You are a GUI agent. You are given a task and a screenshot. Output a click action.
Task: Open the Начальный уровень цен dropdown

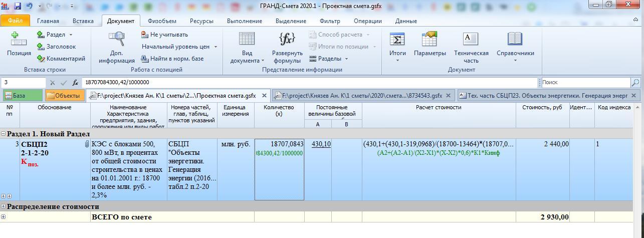click(179, 47)
